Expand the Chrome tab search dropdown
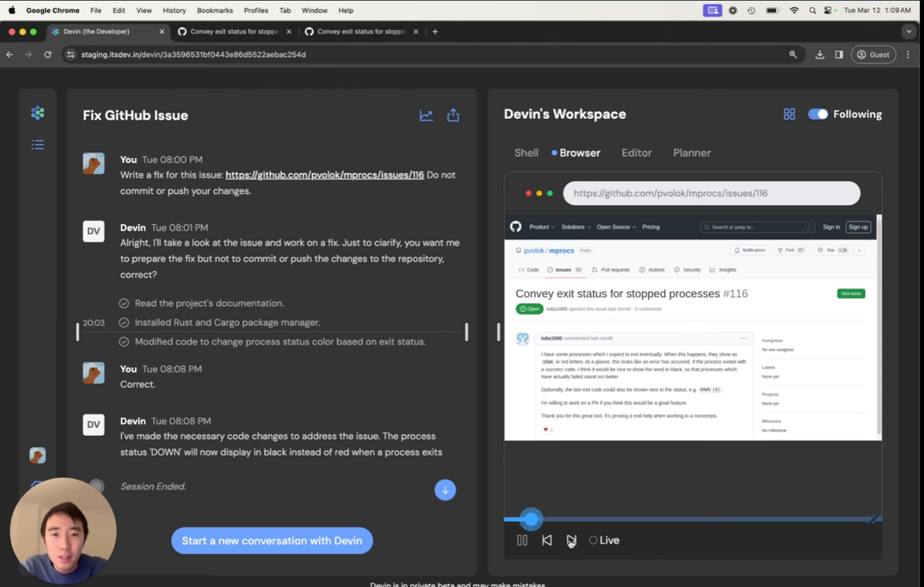 point(909,32)
